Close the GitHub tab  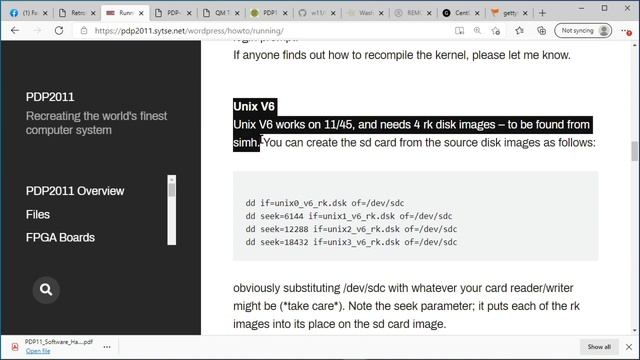[x=333, y=13]
